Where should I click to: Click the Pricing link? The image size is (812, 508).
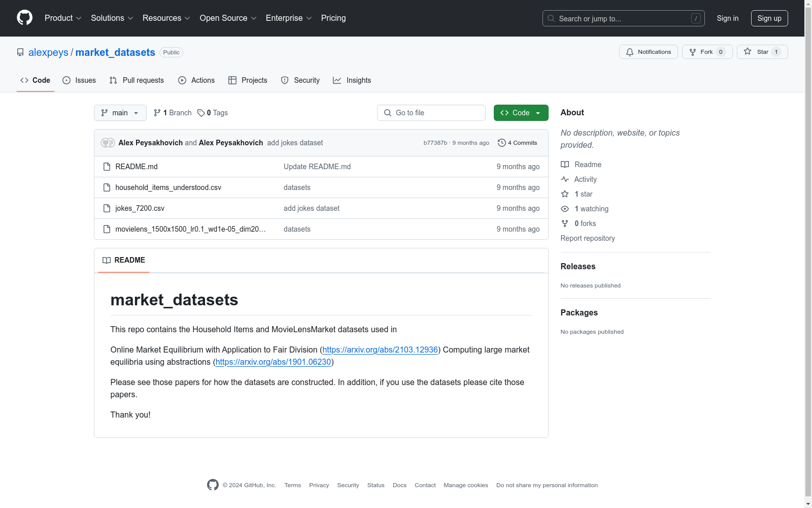(x=333, y=18)
